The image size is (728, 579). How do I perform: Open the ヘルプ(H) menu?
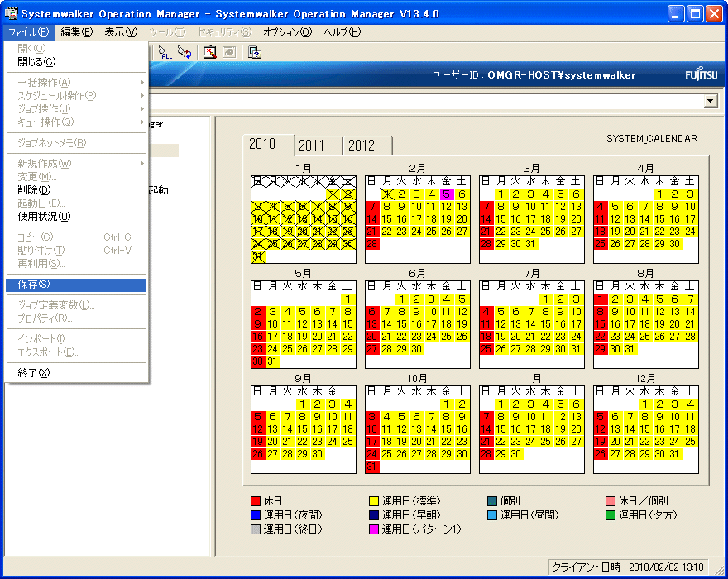342,32
